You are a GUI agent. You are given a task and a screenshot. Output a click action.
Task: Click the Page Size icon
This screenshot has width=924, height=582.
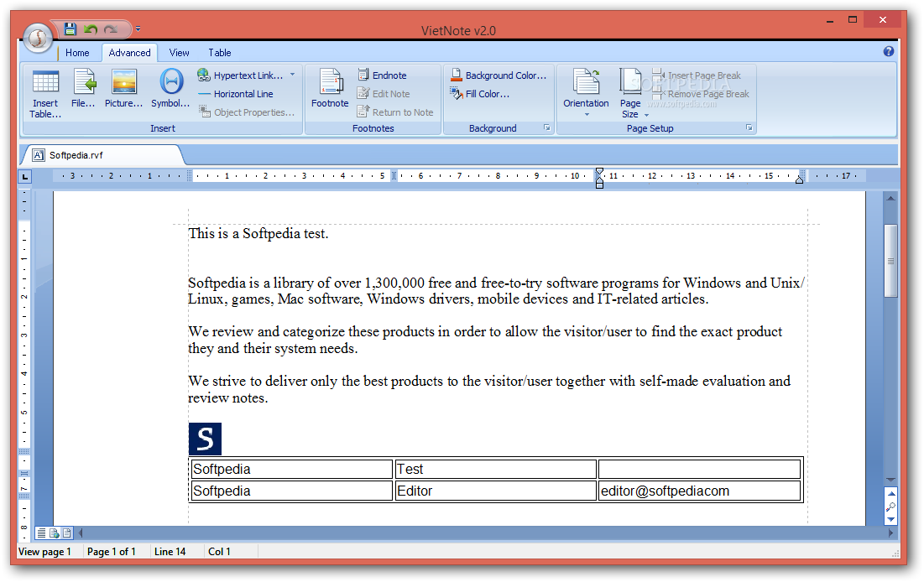coord(630,81)
